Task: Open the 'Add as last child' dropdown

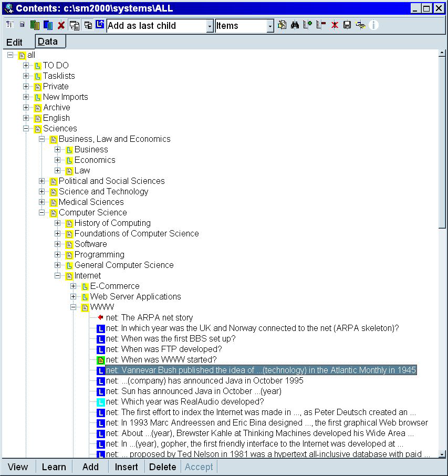Action: (x=209, y=25)
